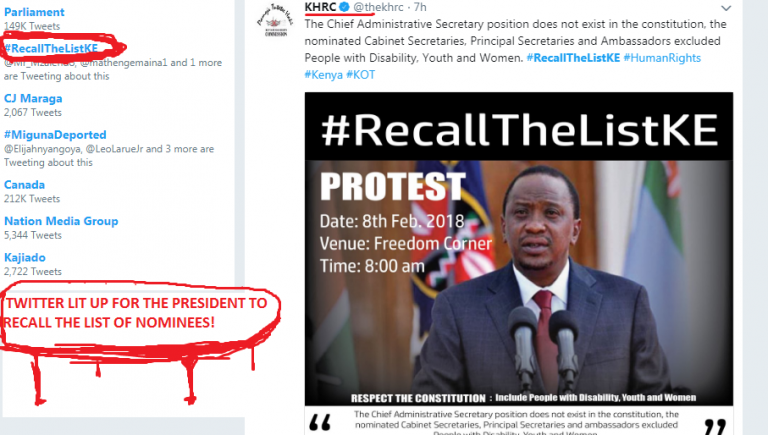The image size is (768, 435).
Task: Open the @thekhrc handle link
Action: pos(378,7)
